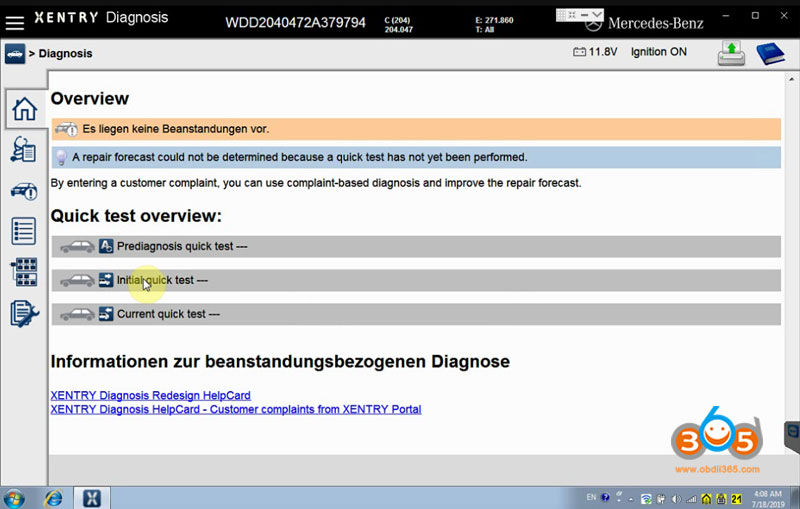Click the blue help question mark tray icon

(x=605, y=497)
